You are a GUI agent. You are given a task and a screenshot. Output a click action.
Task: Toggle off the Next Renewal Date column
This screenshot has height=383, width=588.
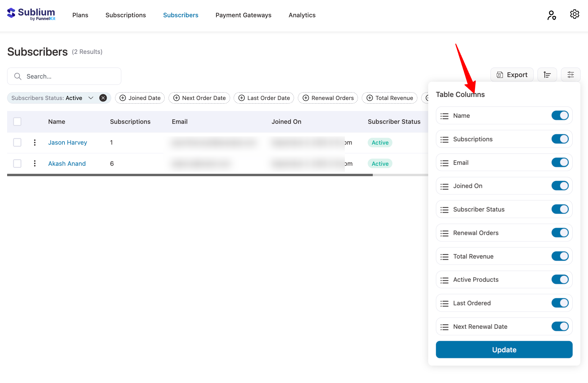(x=560, y=326)
